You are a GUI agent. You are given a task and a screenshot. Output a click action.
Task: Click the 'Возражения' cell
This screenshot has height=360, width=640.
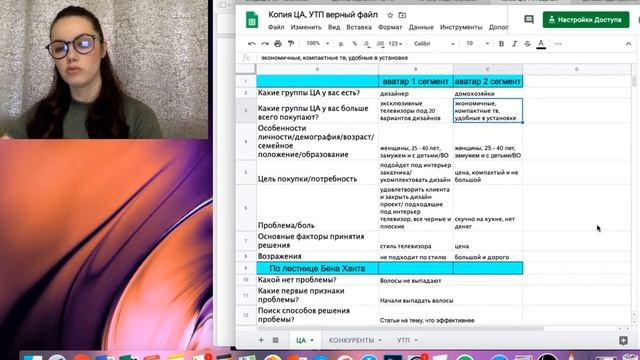(317, 256)
